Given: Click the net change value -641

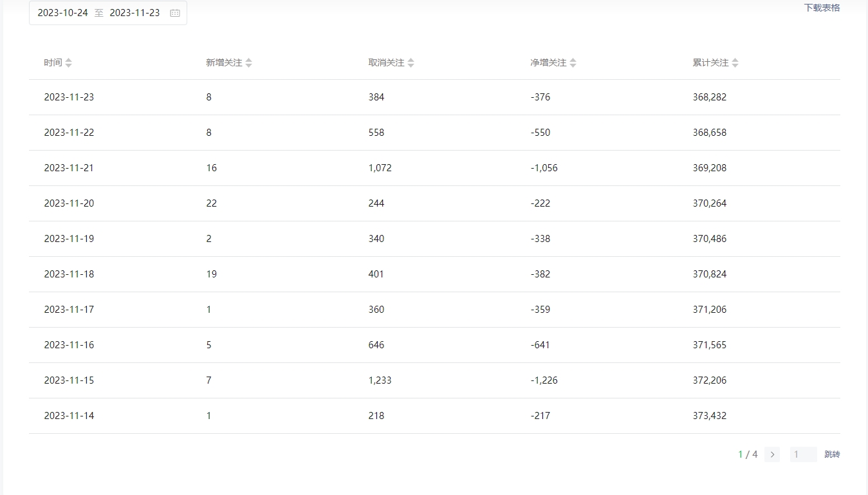Looking at the screenshot, I should tap(540, 345).
